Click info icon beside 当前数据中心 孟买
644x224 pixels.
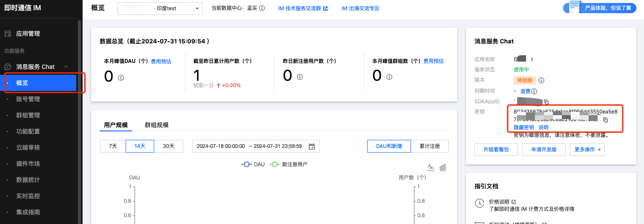262,9
